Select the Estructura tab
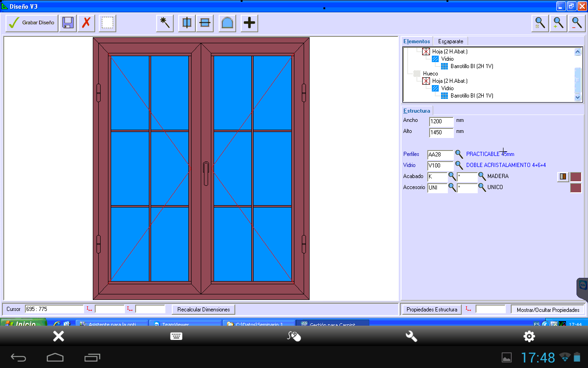Image resolution: width=588 pixels, height=368 pixels. [417, 111]
